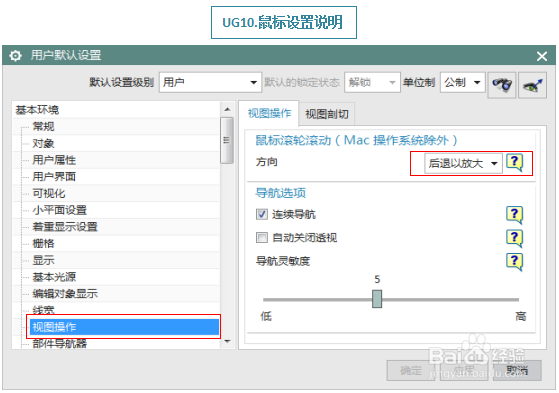Open help icon beside 自动关闭透视
The height and width of the screenshot is (393, 559).
tap(514, 238)
